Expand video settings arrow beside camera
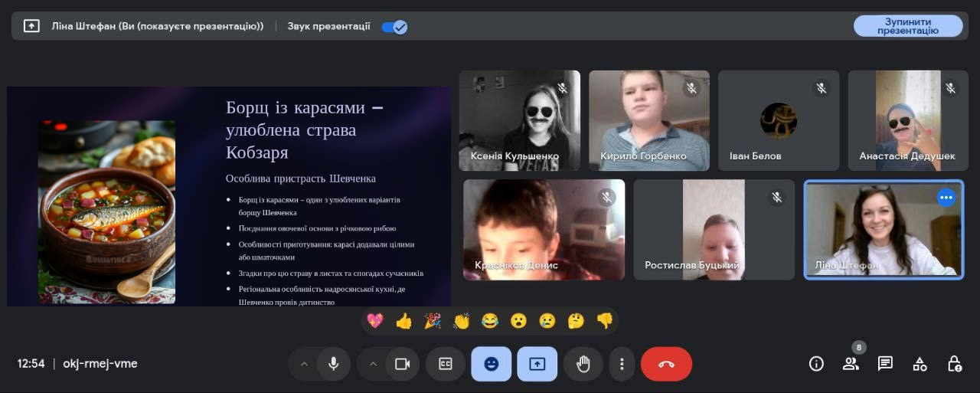This screenshot has width=980, height=393. coord(373,364)
